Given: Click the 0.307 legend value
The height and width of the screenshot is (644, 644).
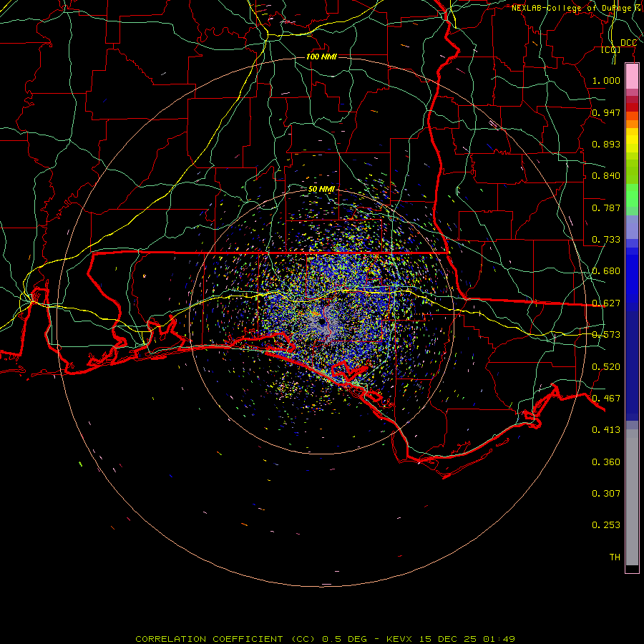Looking at the screenshot, I should pos(606,493).
